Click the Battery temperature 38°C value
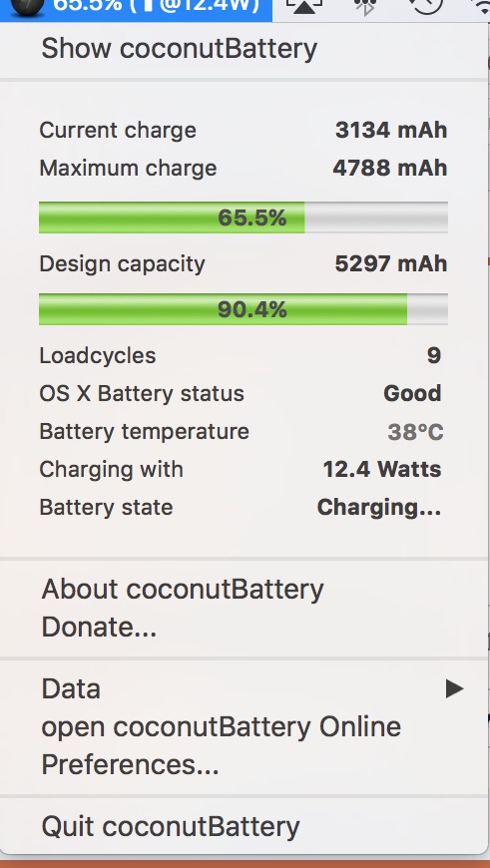 pyautogui.click(x=415, y=432)
